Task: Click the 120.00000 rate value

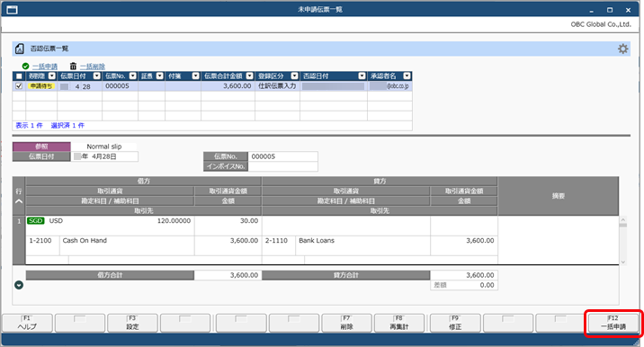Action: coord(174,221)
